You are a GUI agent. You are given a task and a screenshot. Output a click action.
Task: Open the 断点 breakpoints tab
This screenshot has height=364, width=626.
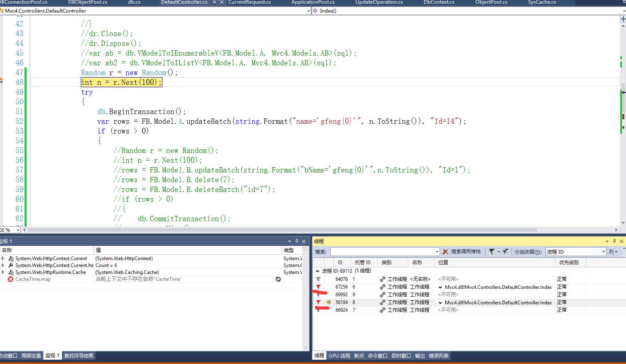point(359,356)
